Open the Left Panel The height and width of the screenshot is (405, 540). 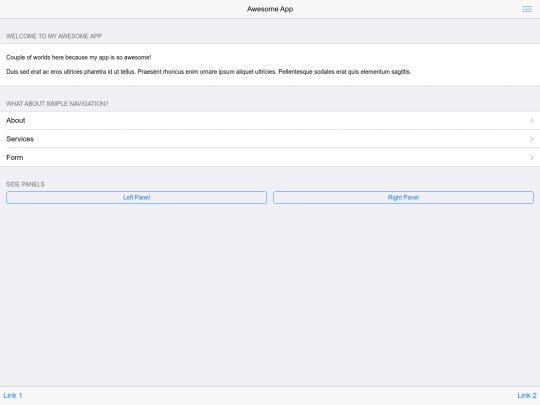pos(136,198)
